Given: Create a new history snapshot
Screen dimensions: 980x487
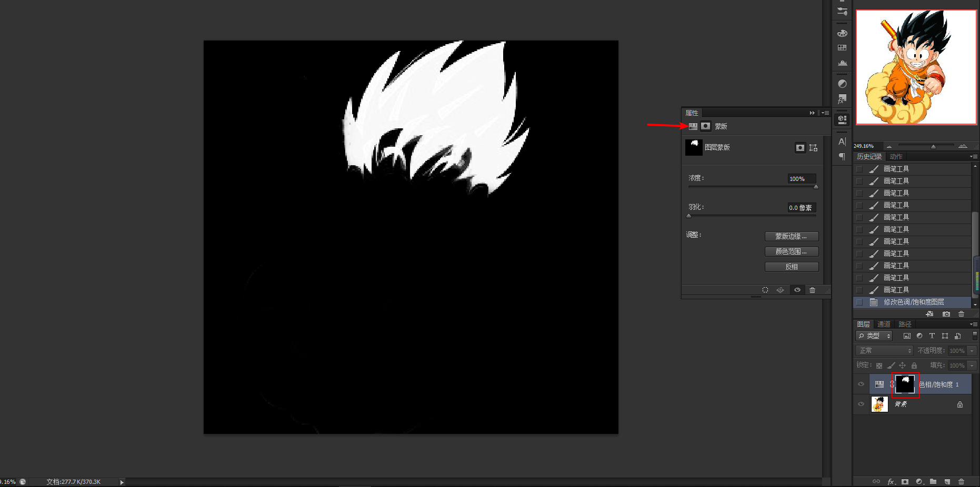Looking at the screenshot, I should [x=946, y=314].
